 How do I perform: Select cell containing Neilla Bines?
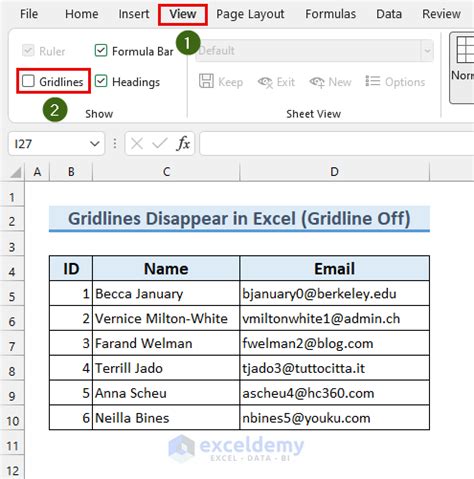click(166, 418)
